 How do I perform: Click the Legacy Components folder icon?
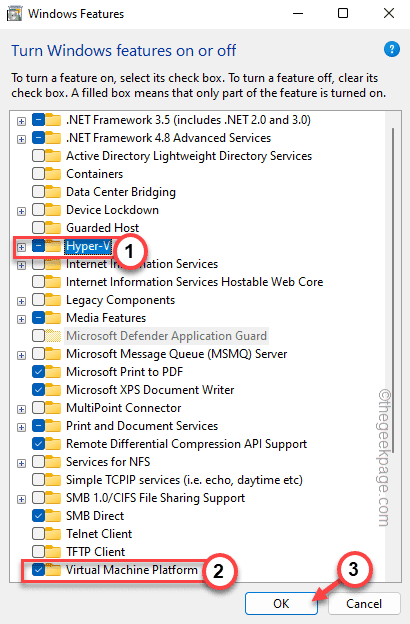[53, 300]
